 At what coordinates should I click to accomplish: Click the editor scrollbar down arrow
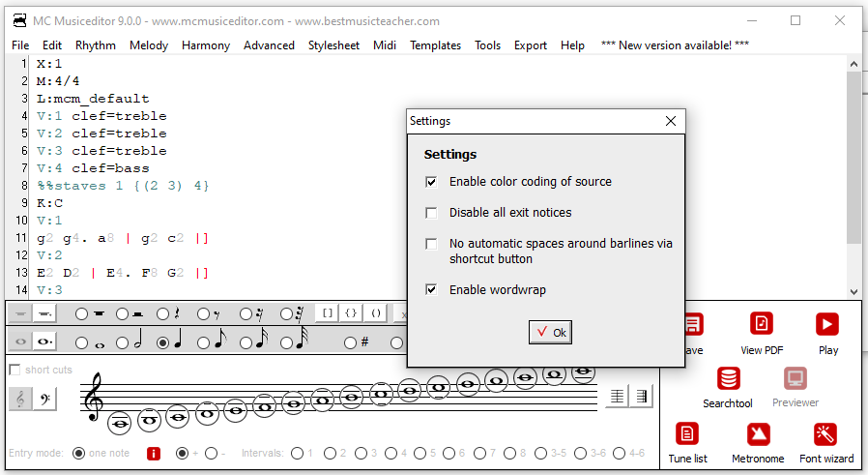coord(854,291)
